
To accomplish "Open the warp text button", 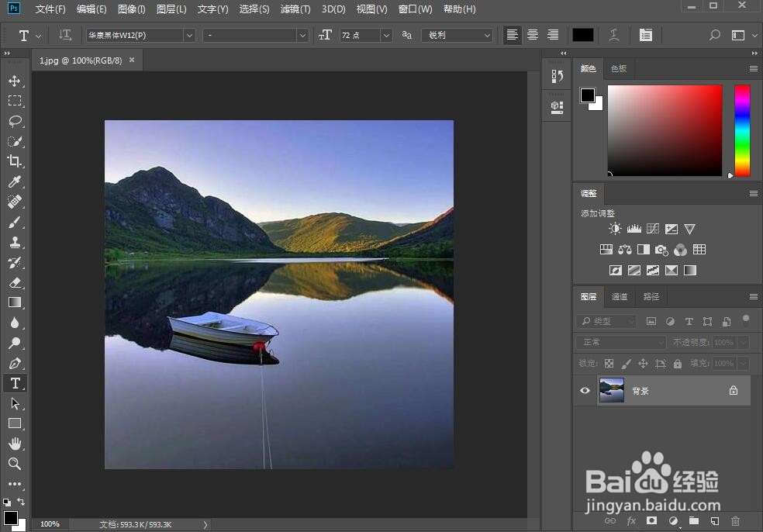I will point(614,35).
